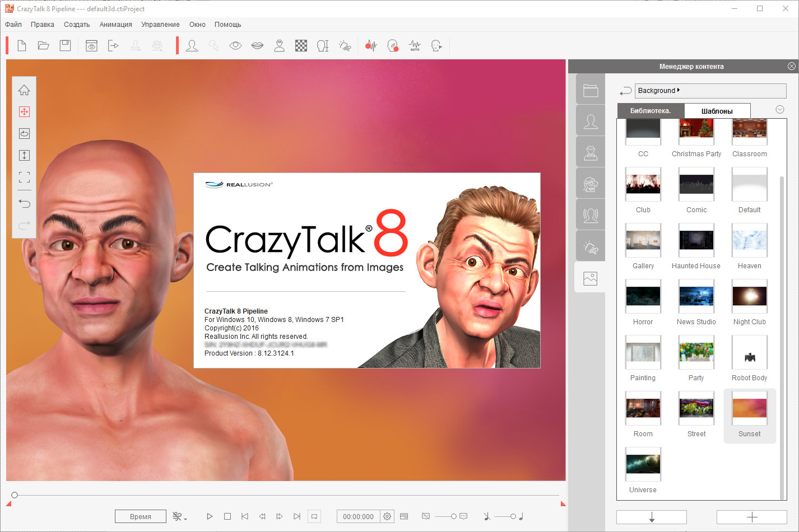Viewport: 799px width, 532px height.
Task: Save project with the floppy disk icon
Action: pyautogui.click(x=66, y=45)
